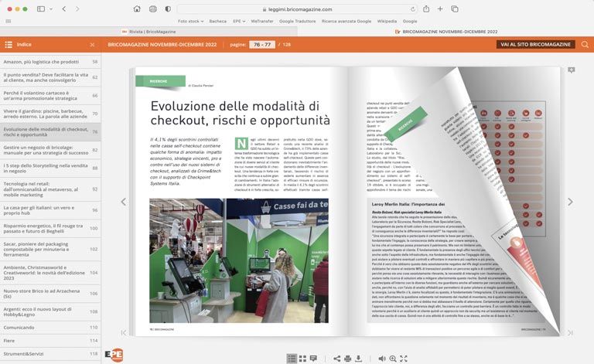Switch to the Rivista | BricoMagazine tab
The height and width of the screenshot is (364, 594).
point(148,32)
